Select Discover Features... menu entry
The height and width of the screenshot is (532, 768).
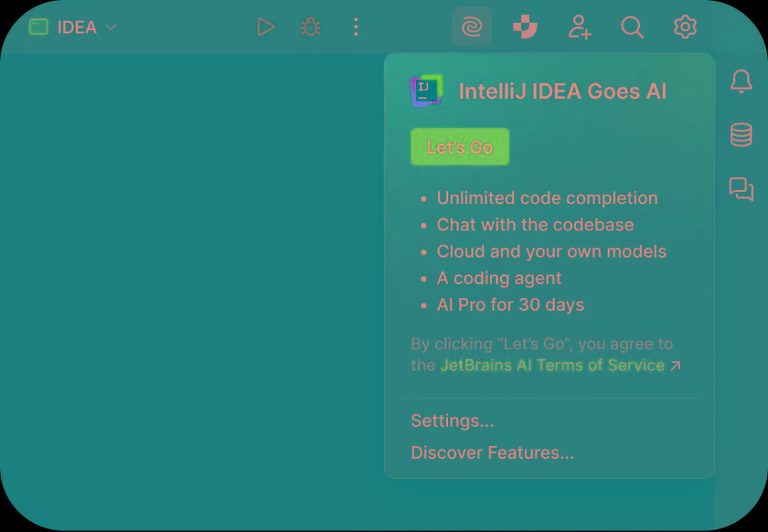tap(492, 453)
